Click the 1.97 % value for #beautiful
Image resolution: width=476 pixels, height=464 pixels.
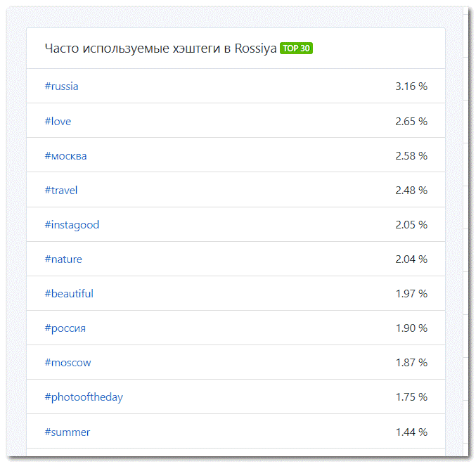pos(411,293)
